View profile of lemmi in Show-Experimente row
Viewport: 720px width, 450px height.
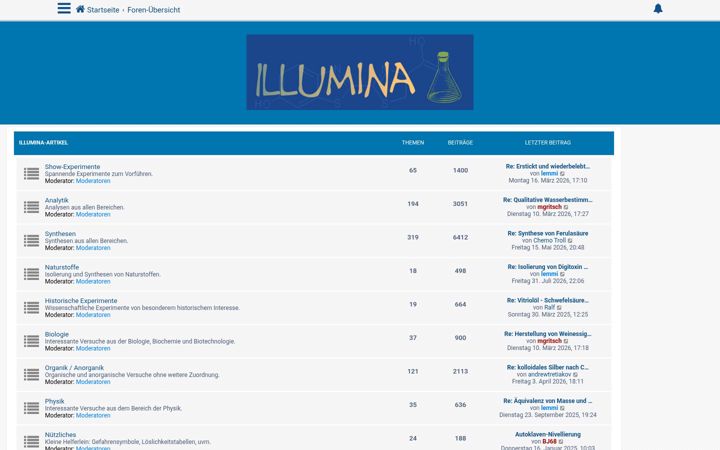[x=549, y=174]
